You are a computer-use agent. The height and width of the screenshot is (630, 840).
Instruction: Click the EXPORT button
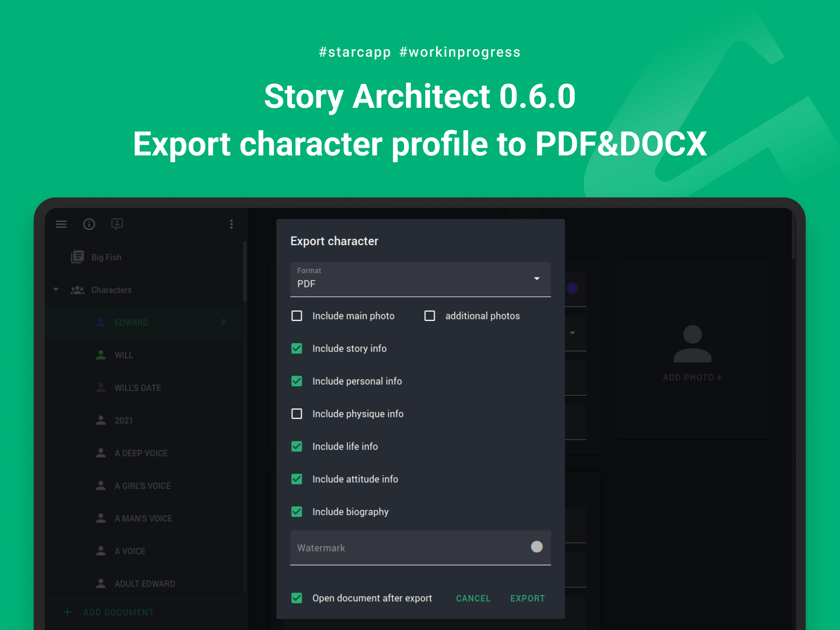point(527,598)
